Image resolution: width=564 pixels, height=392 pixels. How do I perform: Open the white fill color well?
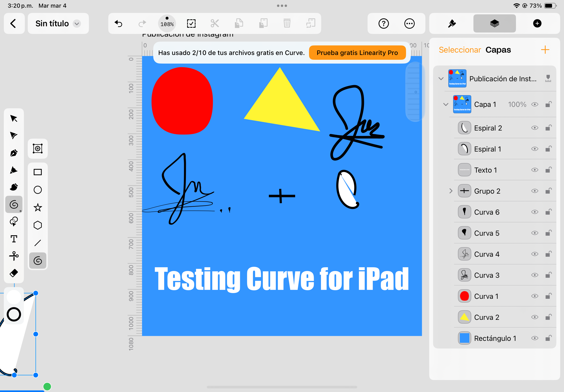pos(14,297)
